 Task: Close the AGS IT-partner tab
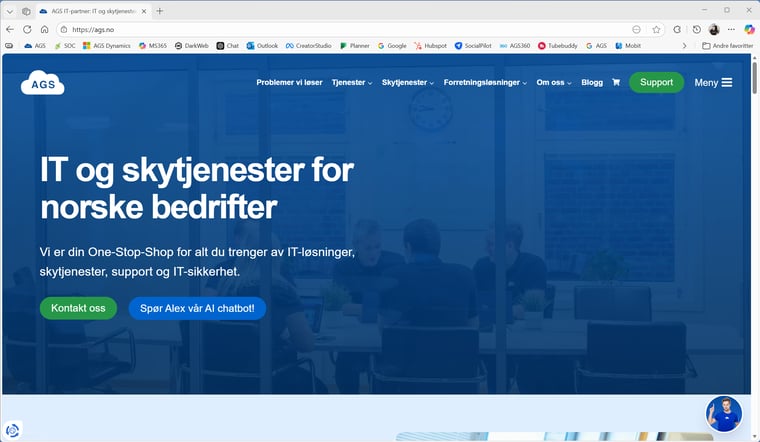[144, 11]
